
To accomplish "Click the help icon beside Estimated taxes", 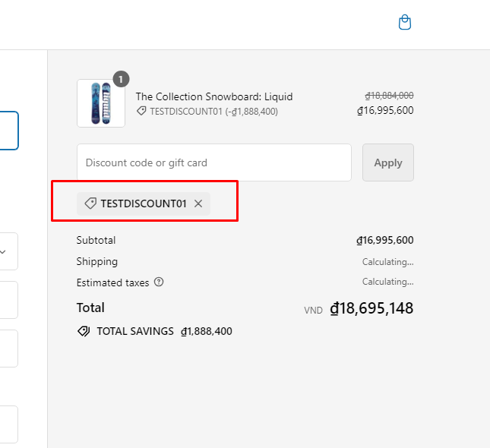I will click(x=159, y=282).
